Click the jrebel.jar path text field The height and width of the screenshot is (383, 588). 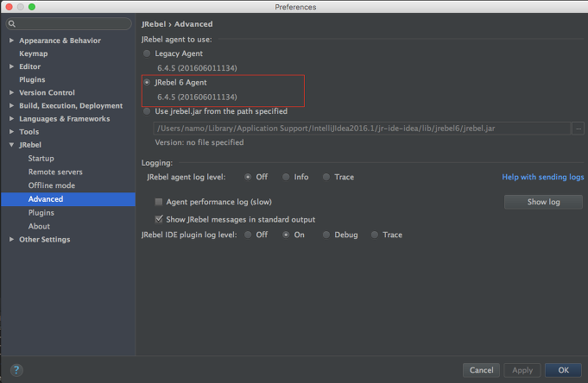coord(362,129)
